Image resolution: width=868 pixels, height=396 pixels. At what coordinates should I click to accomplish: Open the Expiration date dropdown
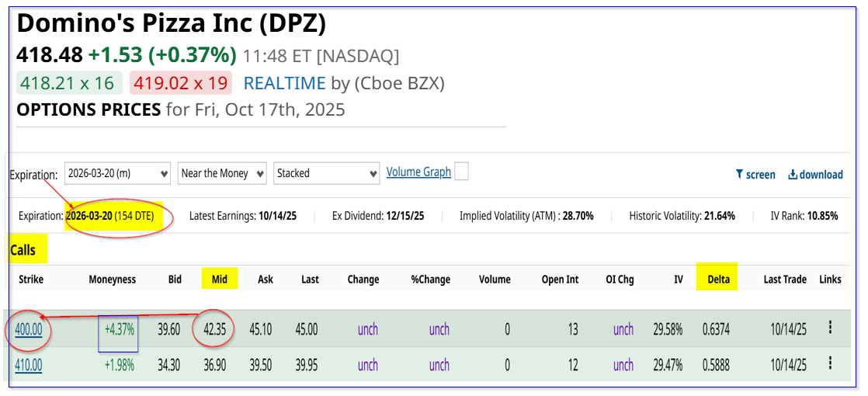(x=117, y=173)
